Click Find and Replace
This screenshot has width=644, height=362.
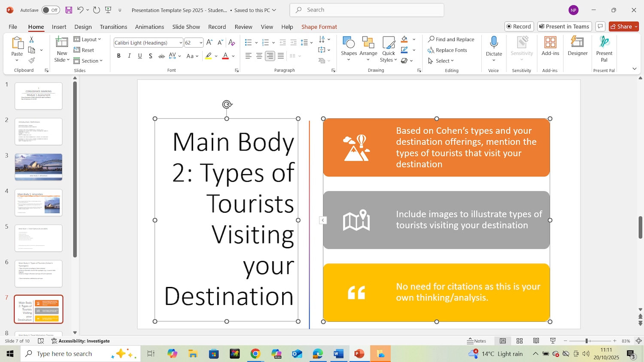click(x=451, y=39)
